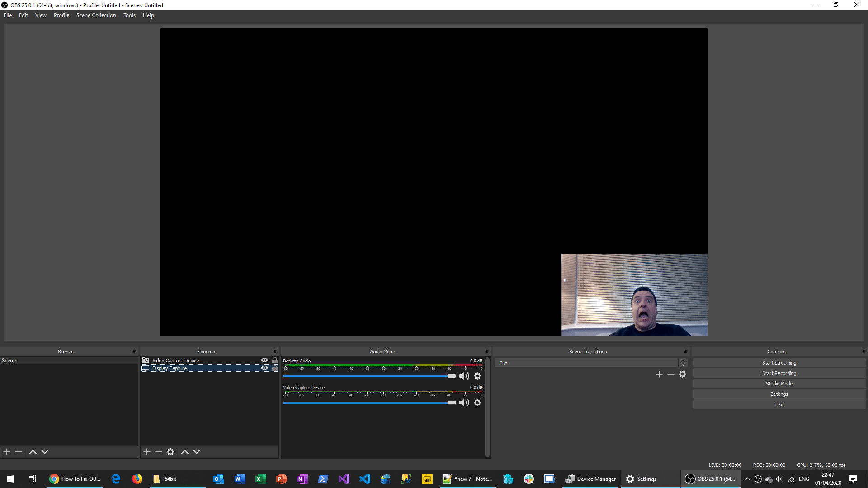The width and height of the screenshot is (868, 488).
Task: Mute Desktop Audio speaker icon
Action: (x=464, y=376)
